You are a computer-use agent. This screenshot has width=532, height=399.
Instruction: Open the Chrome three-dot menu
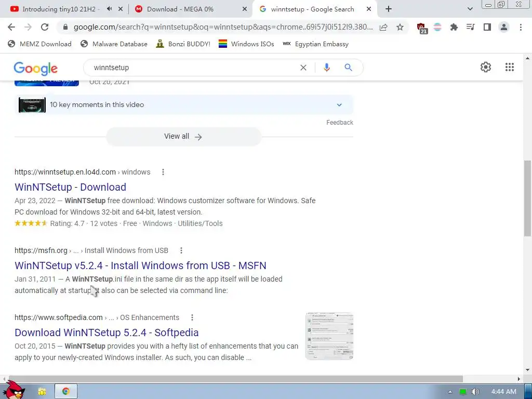point(521,27)
